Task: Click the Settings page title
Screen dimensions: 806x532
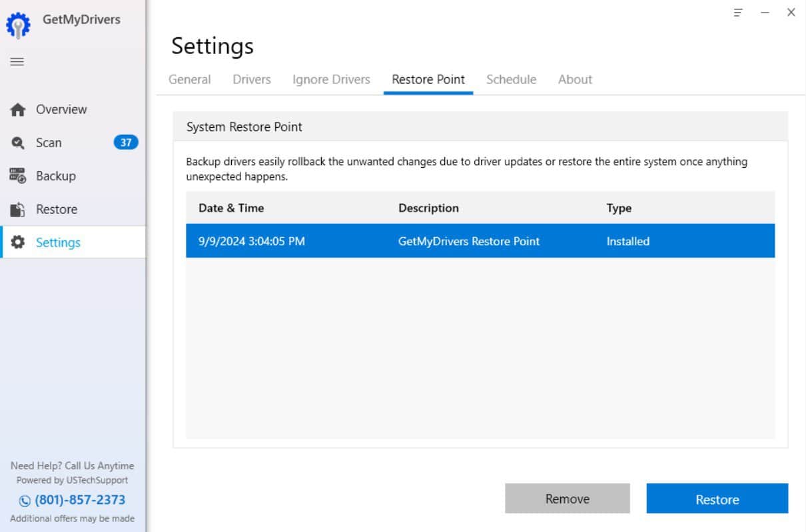Action: click(212, 46)
